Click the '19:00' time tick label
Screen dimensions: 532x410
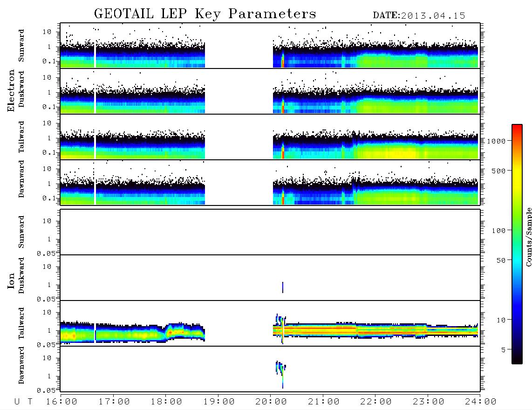[219, 402]
